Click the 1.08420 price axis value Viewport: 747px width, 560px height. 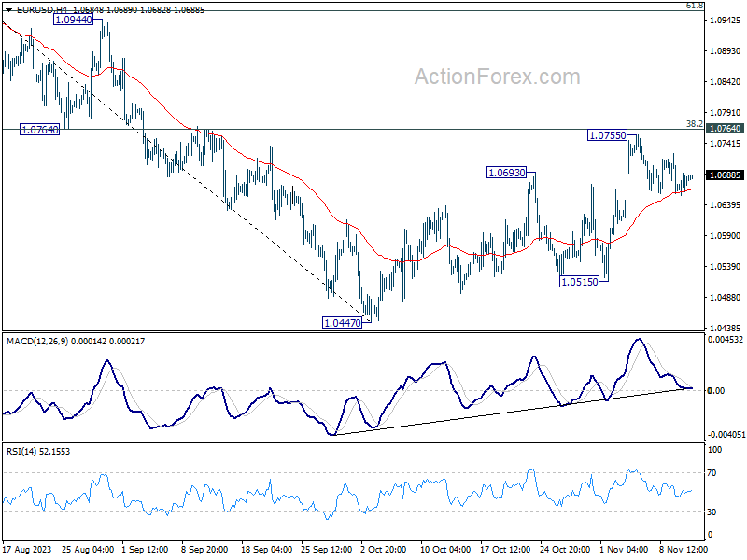click(x=726, y=82)
